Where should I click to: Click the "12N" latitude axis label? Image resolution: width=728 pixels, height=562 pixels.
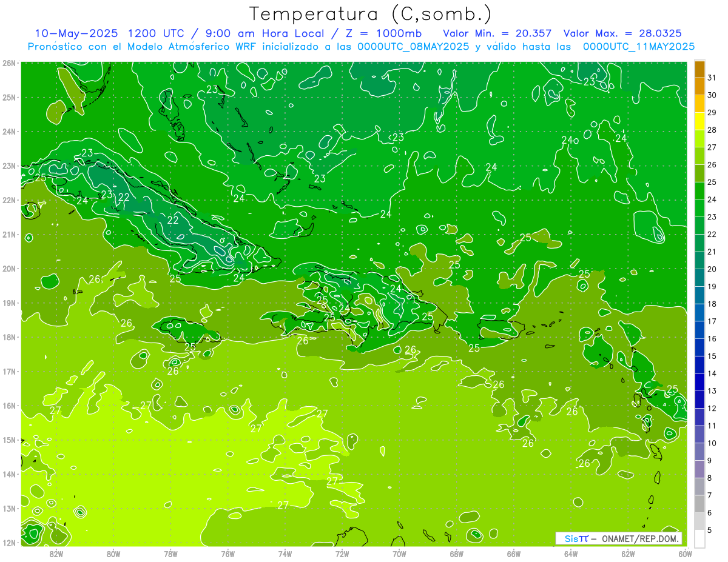point(9,543)
